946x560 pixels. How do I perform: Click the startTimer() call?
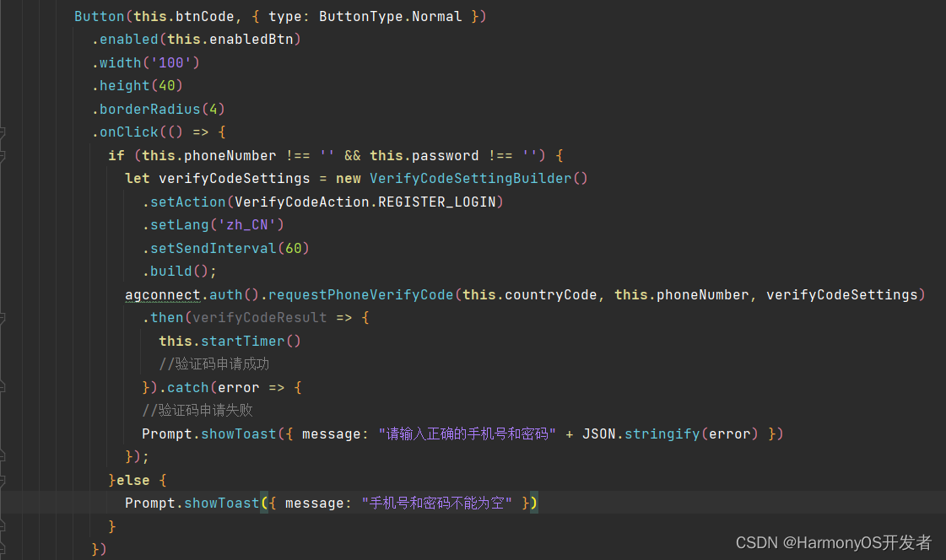[x=251, y=342]
